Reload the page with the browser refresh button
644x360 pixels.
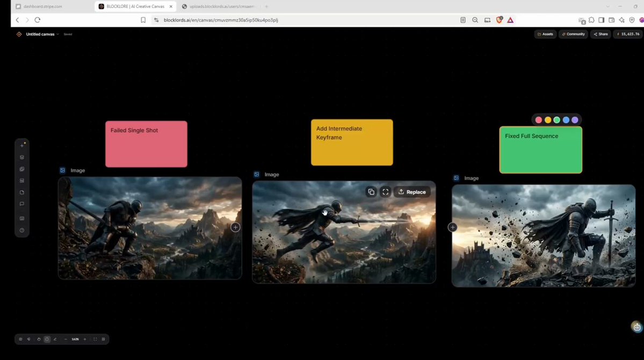coord(38,20)
